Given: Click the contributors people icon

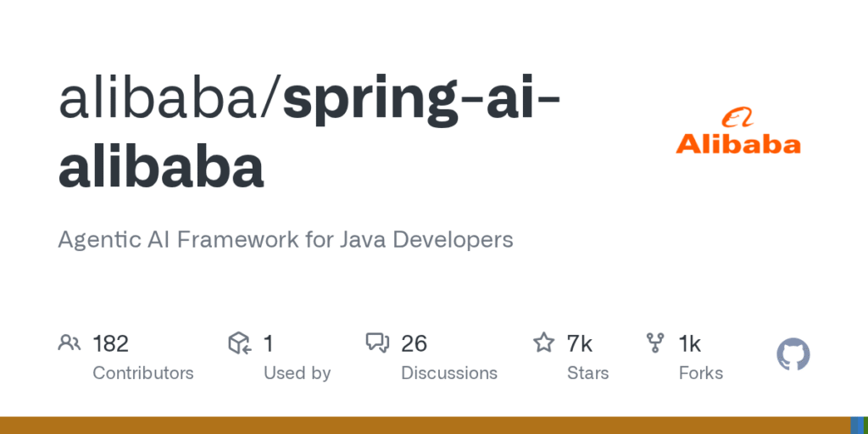Looking at the screenshot, I should pyautogui.click(x=69, y=342).
